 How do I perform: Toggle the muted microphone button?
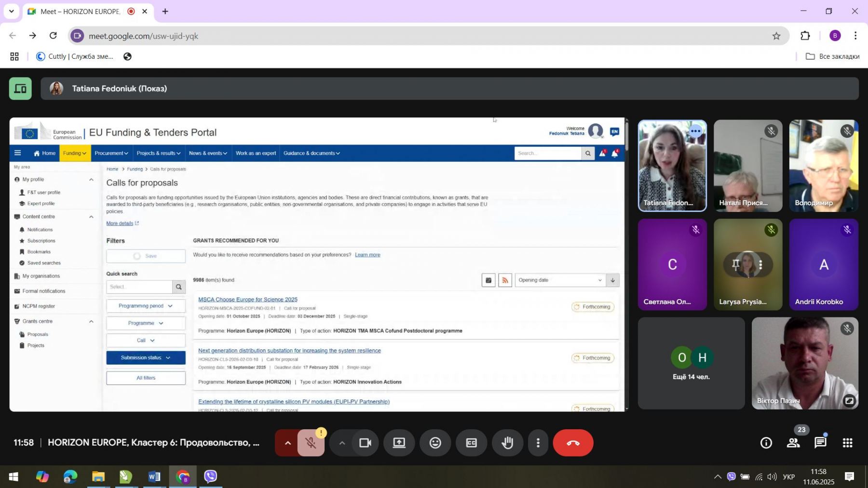tap(311, 443)
